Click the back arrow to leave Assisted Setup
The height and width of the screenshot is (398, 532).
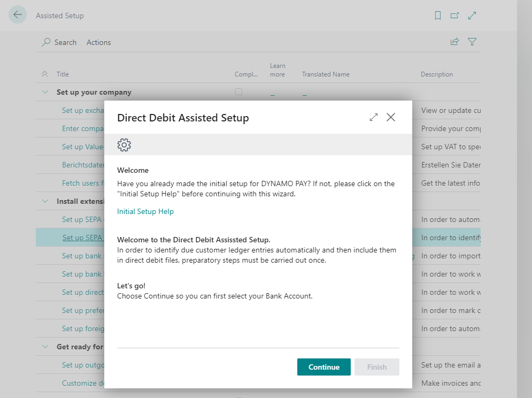(x=18, y=14)
